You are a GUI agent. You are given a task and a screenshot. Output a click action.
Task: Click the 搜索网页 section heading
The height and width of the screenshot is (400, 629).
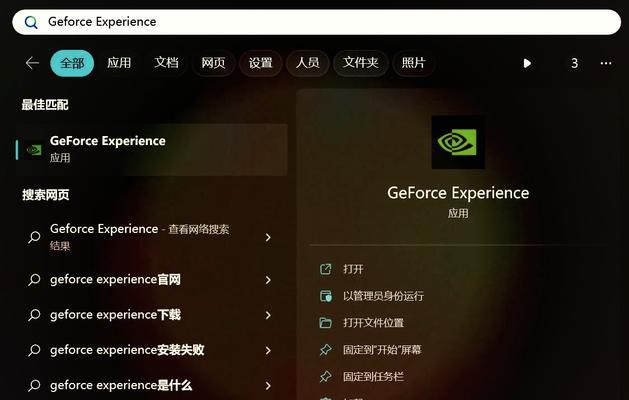coord(46,195)
